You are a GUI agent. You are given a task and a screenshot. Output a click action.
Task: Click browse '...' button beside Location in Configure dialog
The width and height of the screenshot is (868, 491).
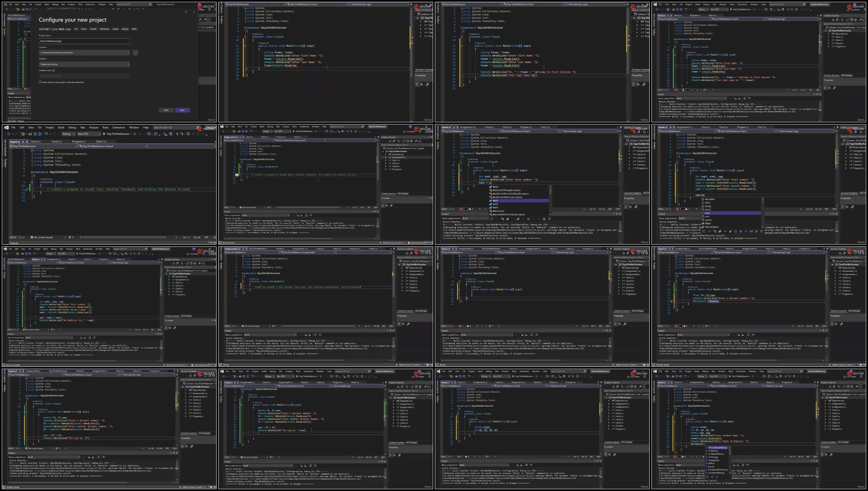coord(135,53)
